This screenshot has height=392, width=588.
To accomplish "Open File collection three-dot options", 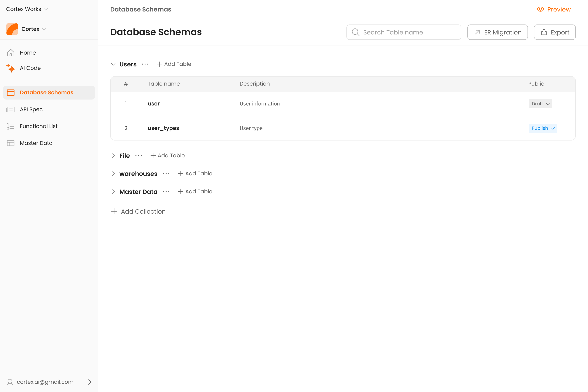I will (x=139, y=156).
